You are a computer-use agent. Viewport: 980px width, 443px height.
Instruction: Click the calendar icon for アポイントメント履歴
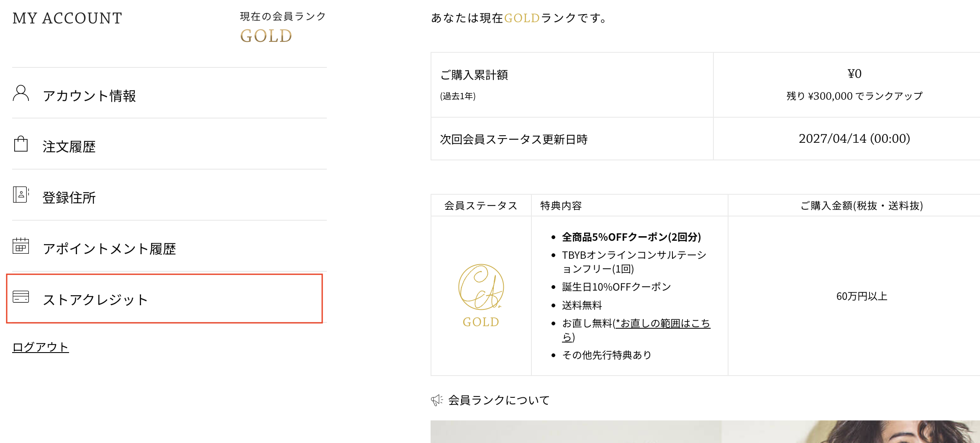(x=21, y=246)
